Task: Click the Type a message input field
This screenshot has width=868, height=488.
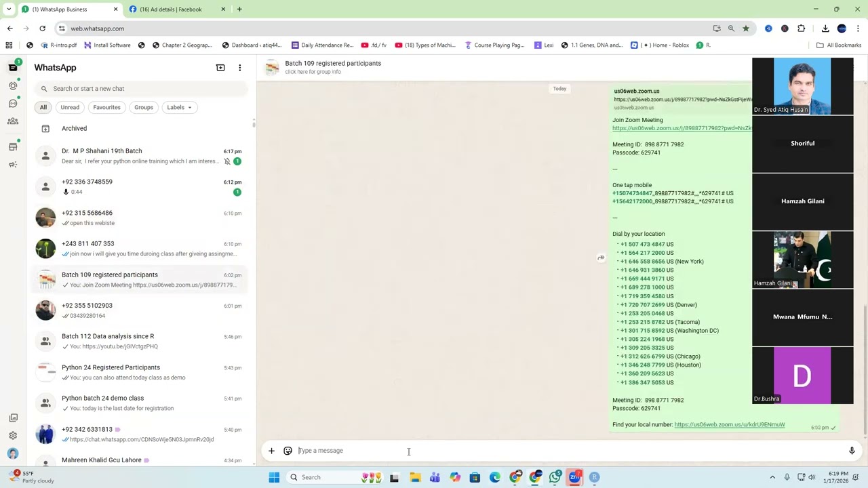Action: [x=568, y=451]
